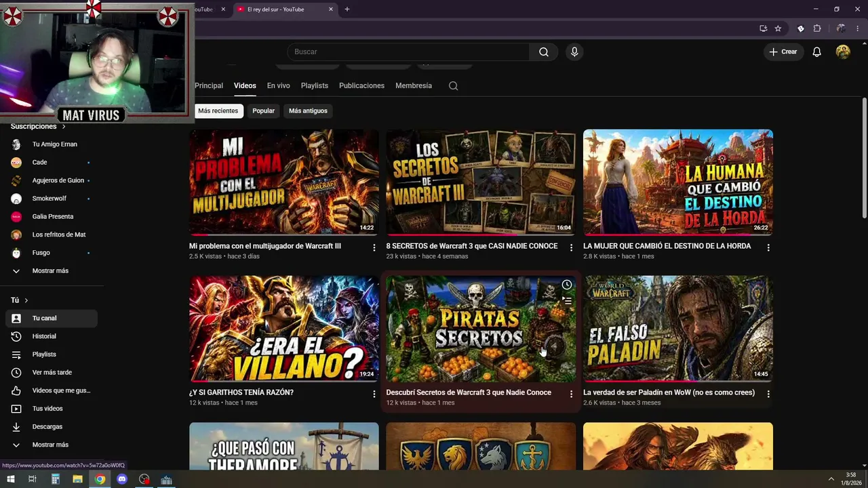Open options for '¿Y SI GARITHOS TENÍA RAZÓN?' video

coord(374,394)
